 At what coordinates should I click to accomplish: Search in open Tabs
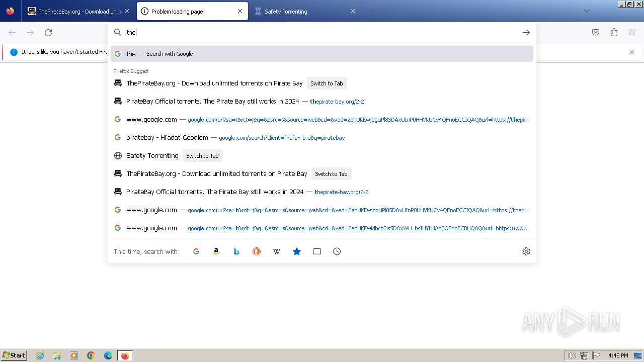click(317, 251)
